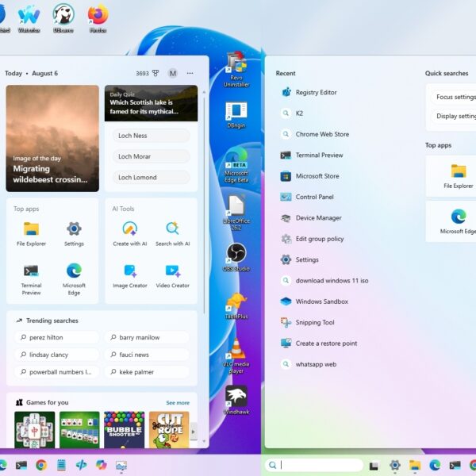Open Chrome from left taskbar
Image resolution: width=476 pixels, height=476 pixels.
pyautogui.click(x=41, y=465)
